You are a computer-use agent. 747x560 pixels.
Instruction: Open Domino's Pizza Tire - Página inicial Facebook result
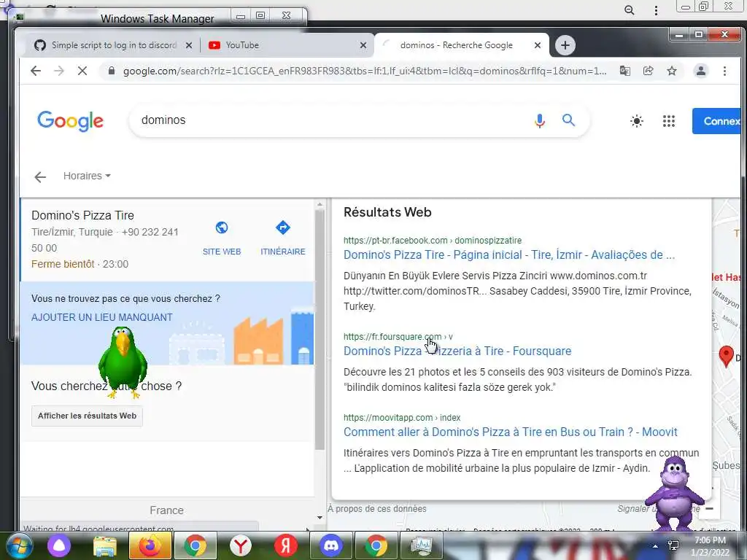tap(508, 254)
